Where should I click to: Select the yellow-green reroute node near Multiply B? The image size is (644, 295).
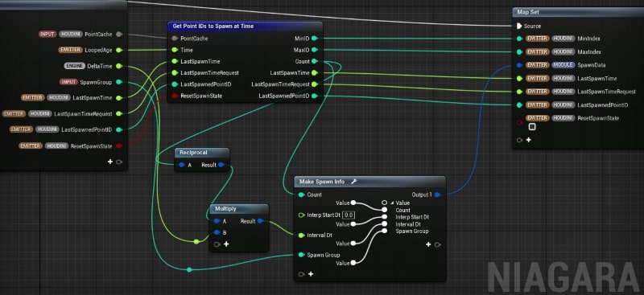coord(196,241)
